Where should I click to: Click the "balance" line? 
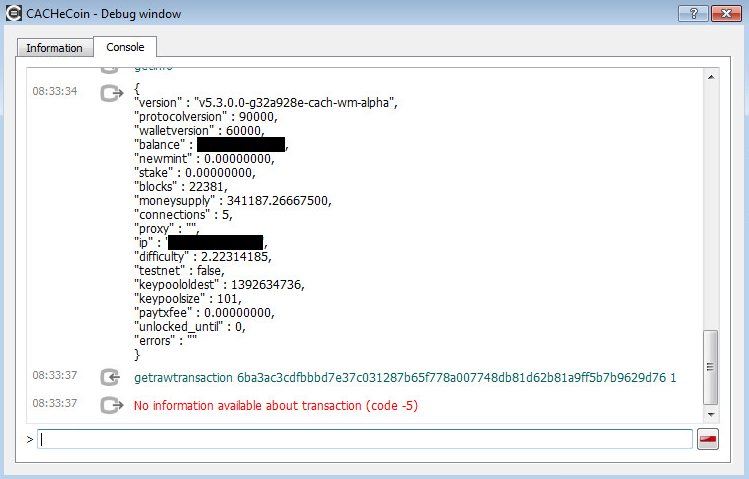pyautogui.click(x=211, y=145)
